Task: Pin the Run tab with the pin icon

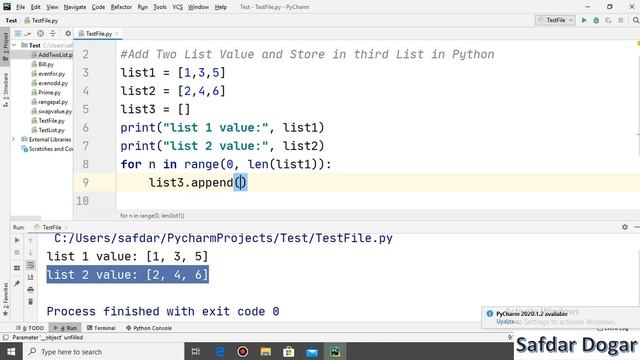Action: click(17, 283)
